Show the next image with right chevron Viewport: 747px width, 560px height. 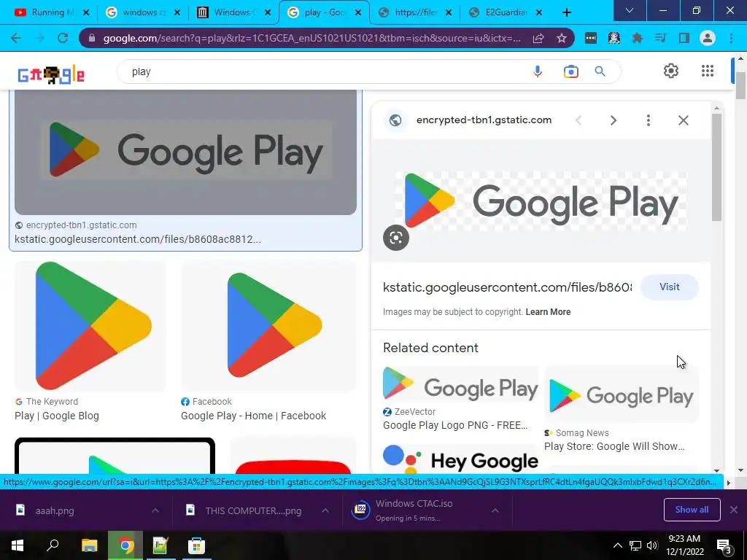coord(613,120)
